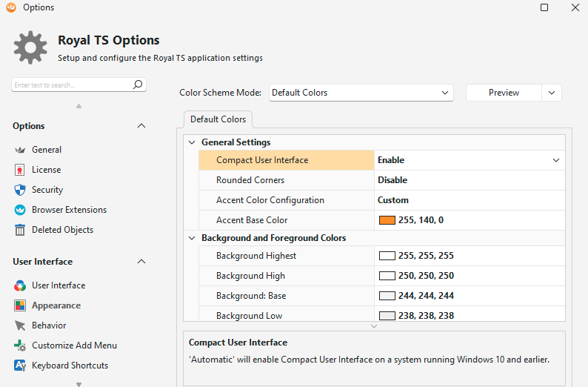Image resolution: width=588 pixels, height=387 pixels.
Task: Click the Behavior cursor icon
Action: (x=20, y=325)
